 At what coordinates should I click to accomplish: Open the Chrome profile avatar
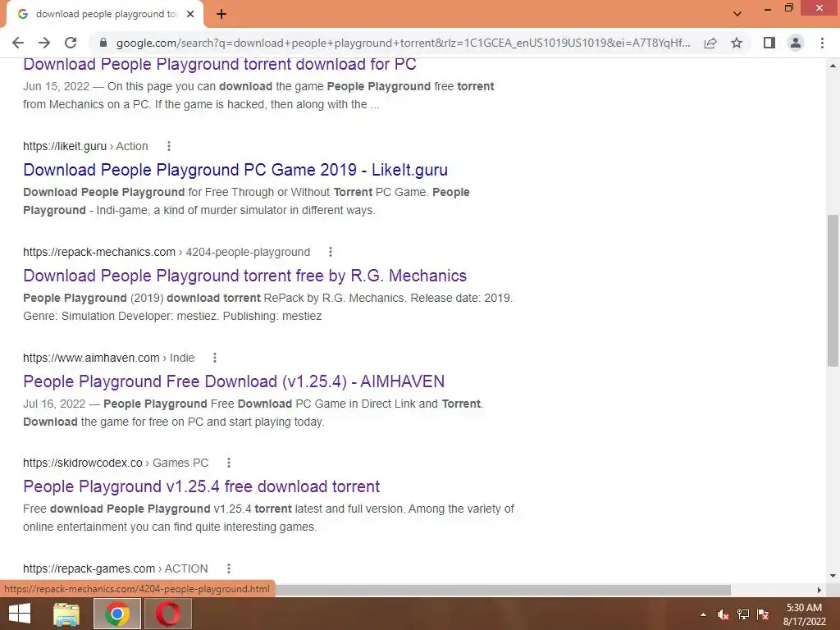coord(796,43)
